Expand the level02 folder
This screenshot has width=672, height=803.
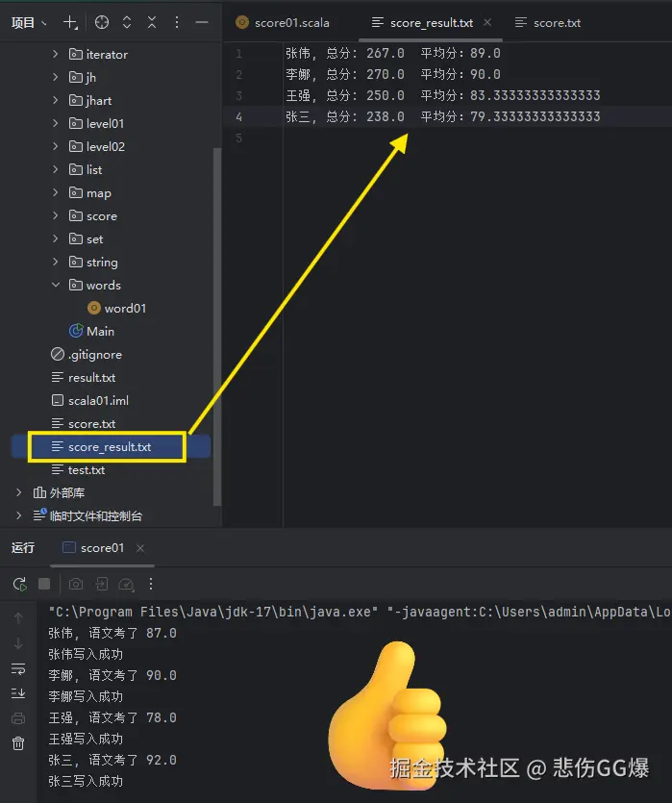(x=55, y=146)
